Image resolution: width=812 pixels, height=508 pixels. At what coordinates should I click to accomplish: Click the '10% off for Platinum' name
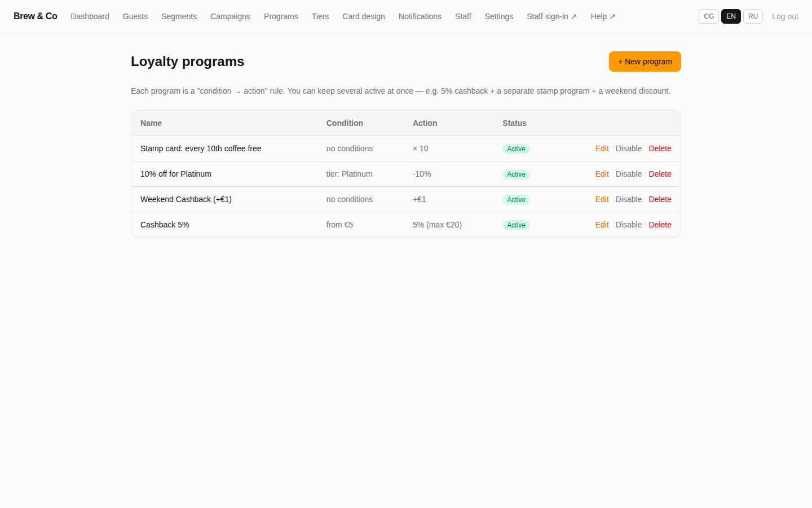pyautogui.click(x=176, y=174)
